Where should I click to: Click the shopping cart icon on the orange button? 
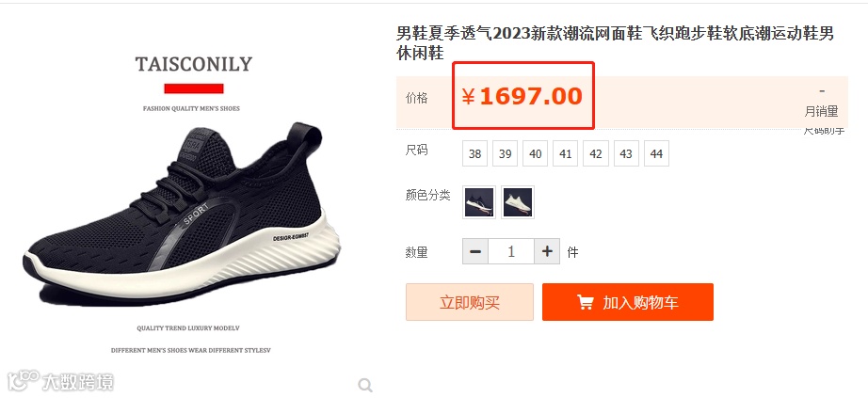pos(586,302)
